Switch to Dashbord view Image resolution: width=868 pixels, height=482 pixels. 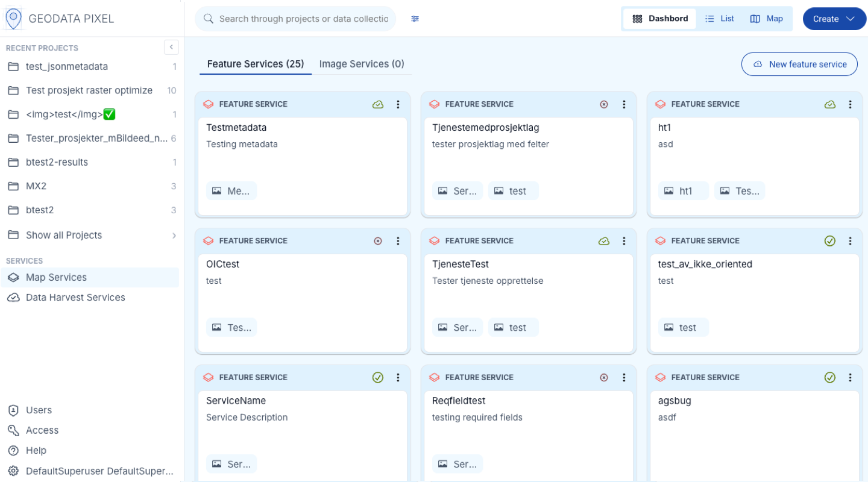pos(659,19)
